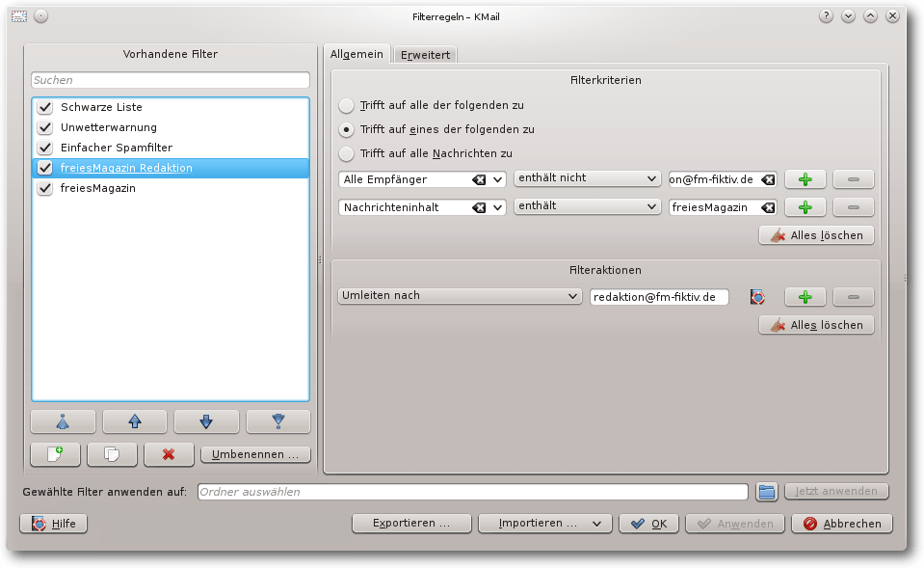
Task: Uncheck the Schwarze Liste filter
Action: point(44,107)
